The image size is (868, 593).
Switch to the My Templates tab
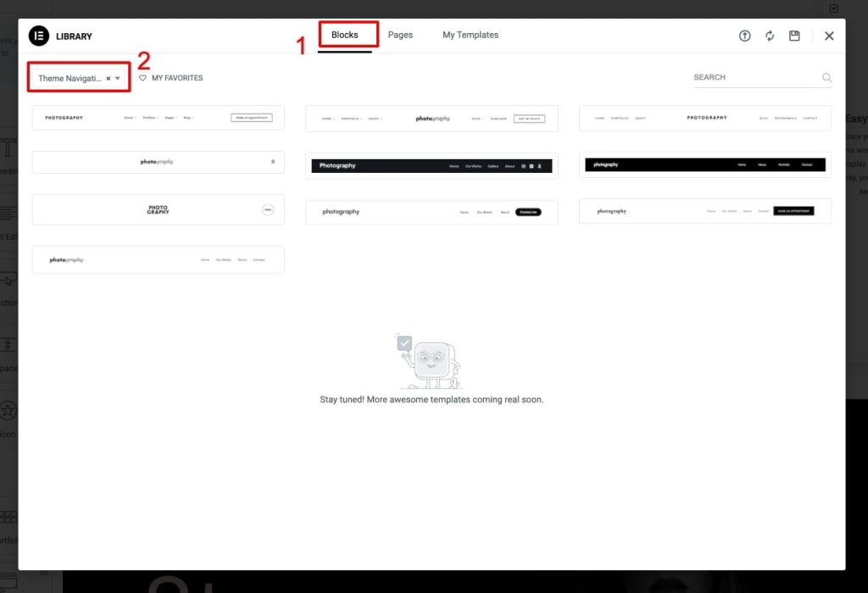click(470, 35)
